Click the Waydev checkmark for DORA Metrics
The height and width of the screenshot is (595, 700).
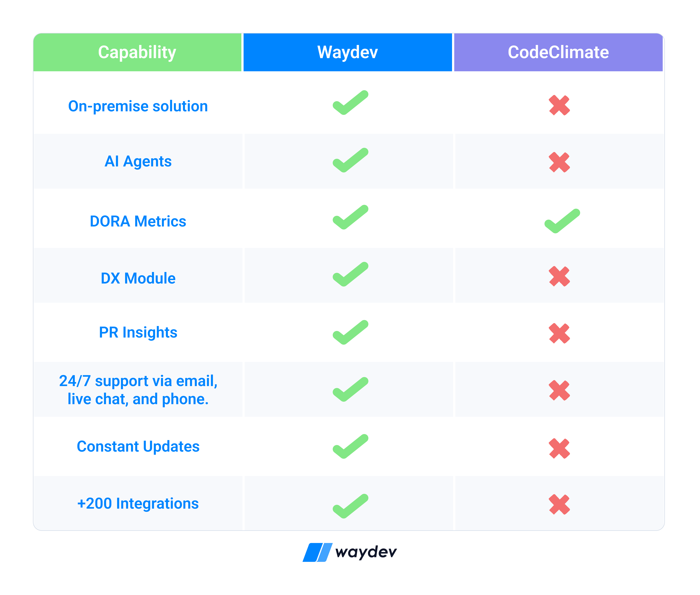(350, 217)
